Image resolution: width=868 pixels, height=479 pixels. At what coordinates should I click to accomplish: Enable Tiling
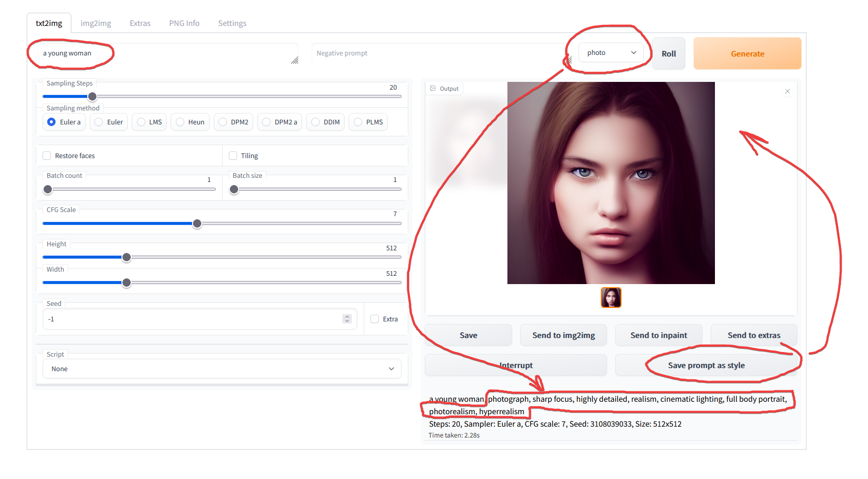233,156
